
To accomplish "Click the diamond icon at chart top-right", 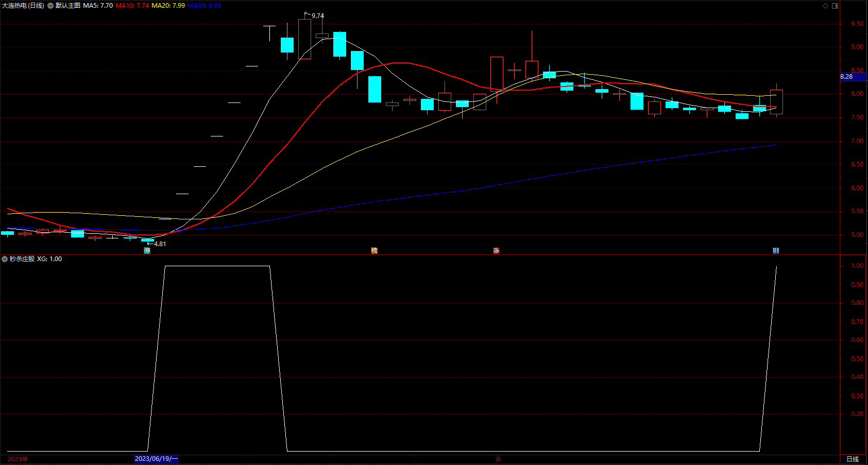I will pos(825,6).
